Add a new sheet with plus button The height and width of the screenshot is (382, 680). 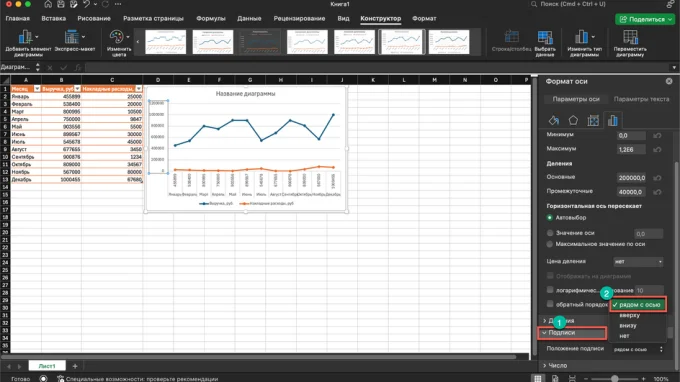[75, 366]
